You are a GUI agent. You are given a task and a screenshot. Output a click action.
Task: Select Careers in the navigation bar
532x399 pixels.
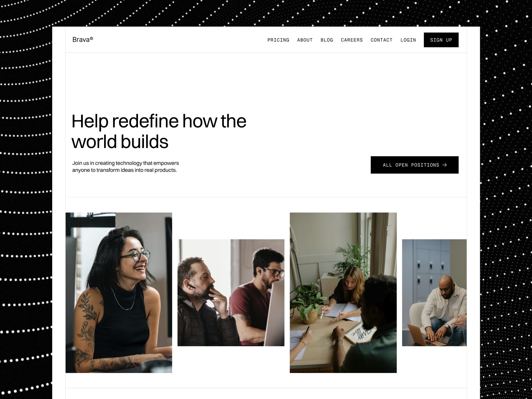pos(352,40)
